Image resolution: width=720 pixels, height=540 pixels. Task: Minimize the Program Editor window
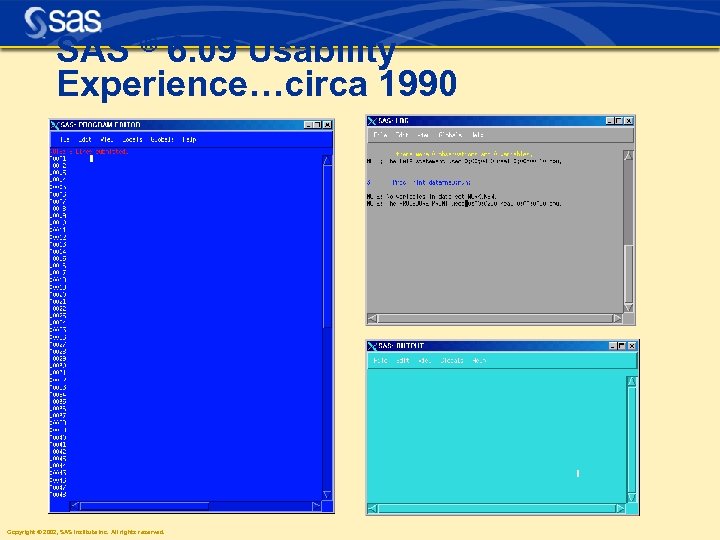click(309, 125)
